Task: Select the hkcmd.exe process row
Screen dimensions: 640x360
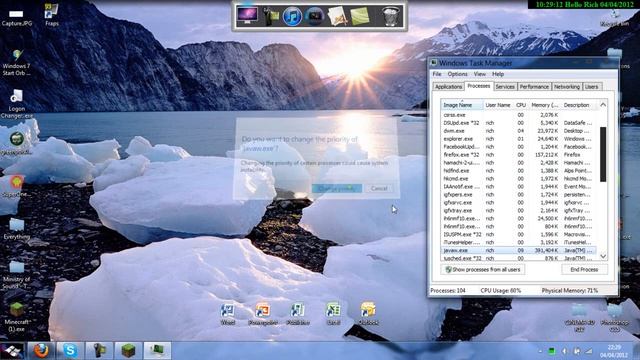Action: pyautogui.click(x=518, y=178)
